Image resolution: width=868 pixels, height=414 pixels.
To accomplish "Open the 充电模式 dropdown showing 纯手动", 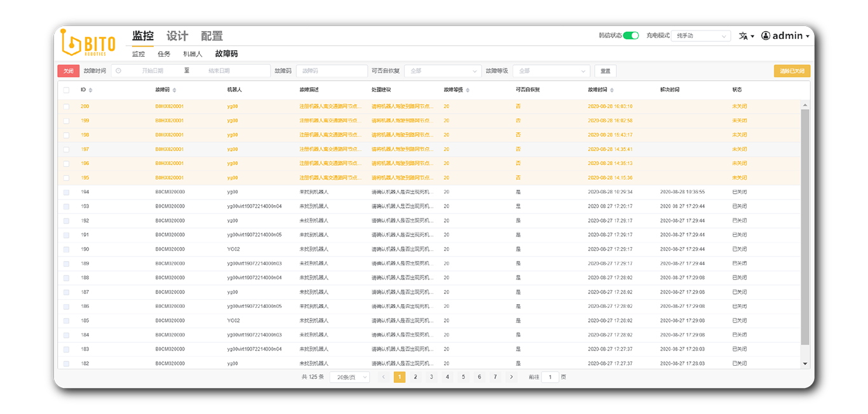I will (x=701, y=36).
